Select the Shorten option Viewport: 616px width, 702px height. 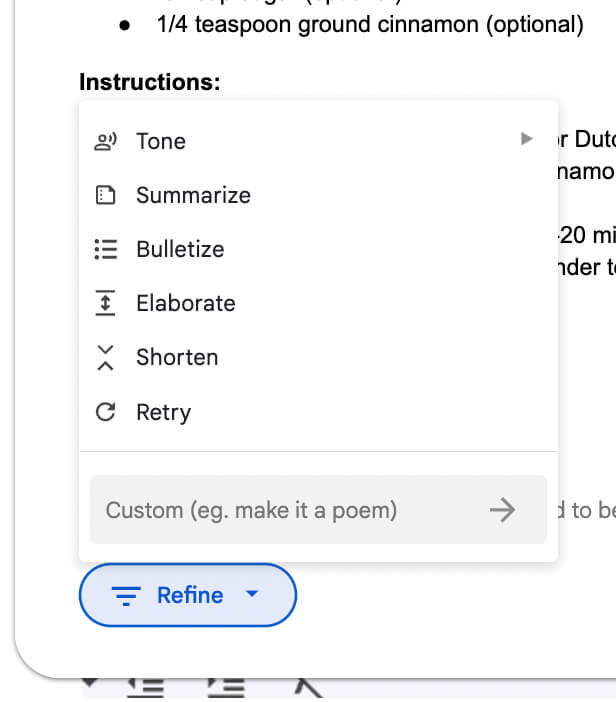pos(177,357)
